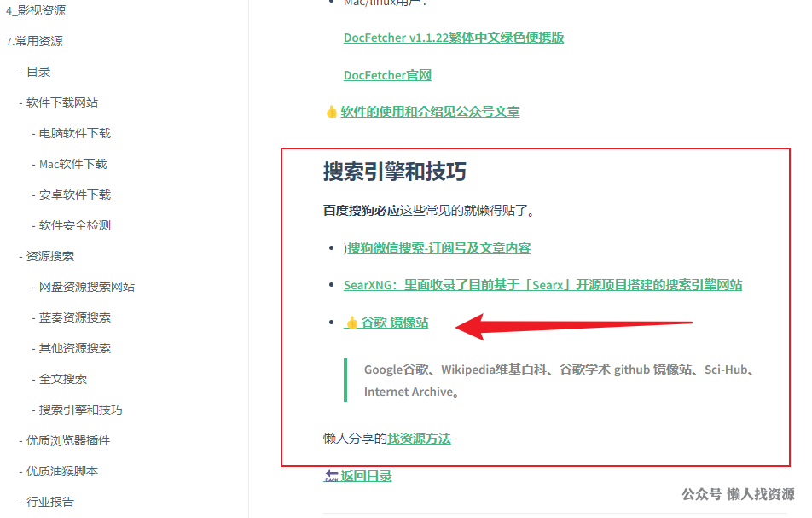Click the 百度搜狗必应 bold text

coord(362,211)
